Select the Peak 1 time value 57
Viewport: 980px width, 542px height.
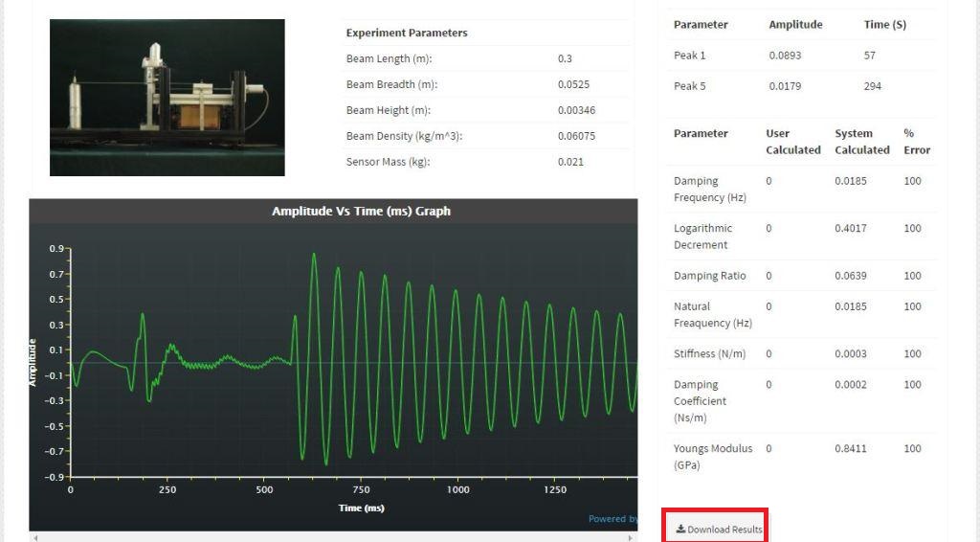tap(869, 55)
